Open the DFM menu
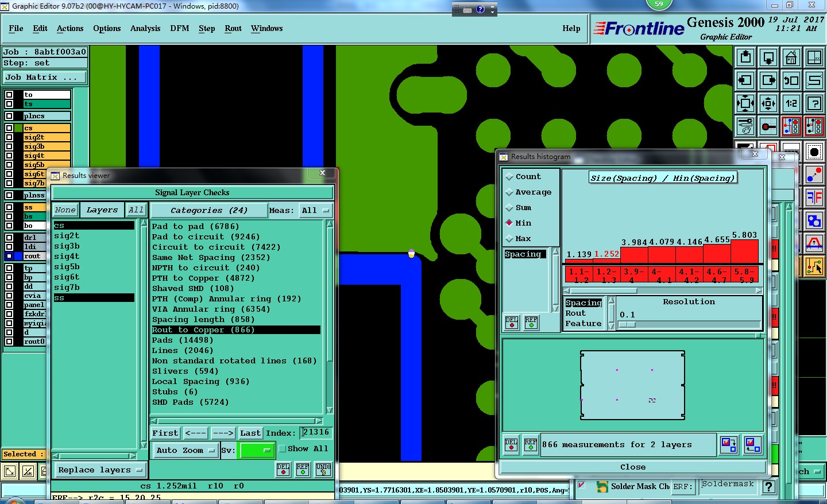 coord(180,28)
